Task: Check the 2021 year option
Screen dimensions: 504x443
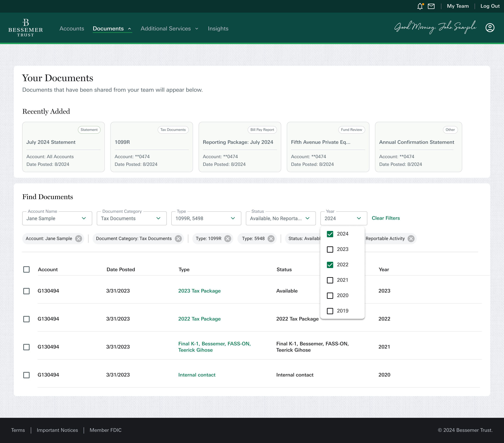Action: [x=330, y=280]
